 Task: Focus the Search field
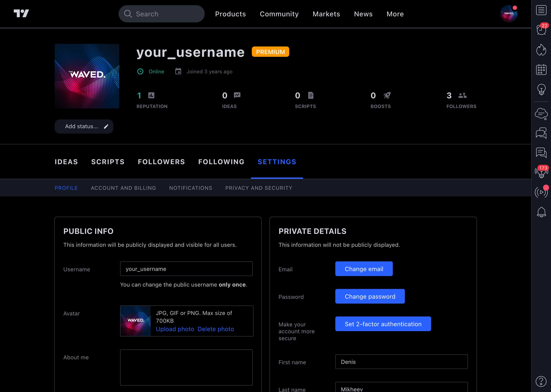[x=161, y=14]
